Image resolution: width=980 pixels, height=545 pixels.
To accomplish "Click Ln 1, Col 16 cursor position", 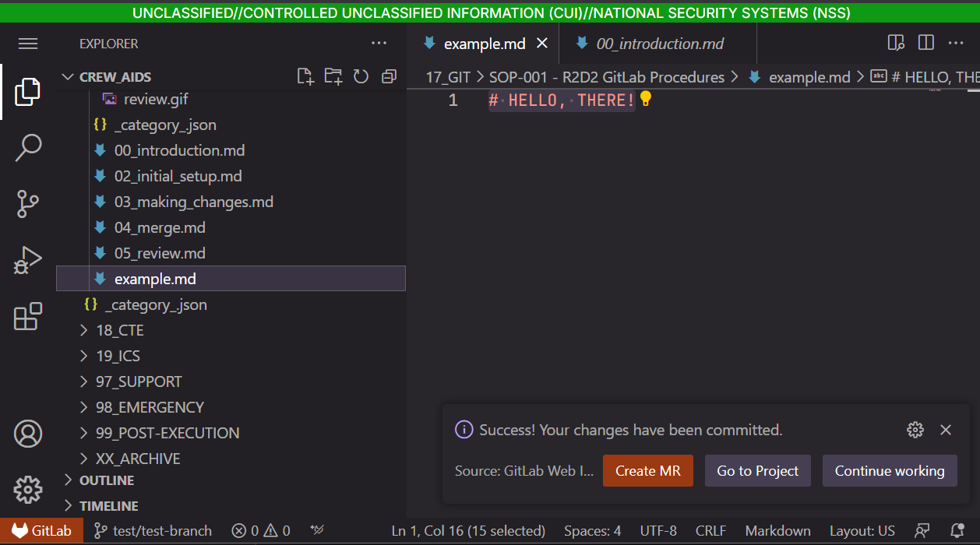I will pos(468,531).
